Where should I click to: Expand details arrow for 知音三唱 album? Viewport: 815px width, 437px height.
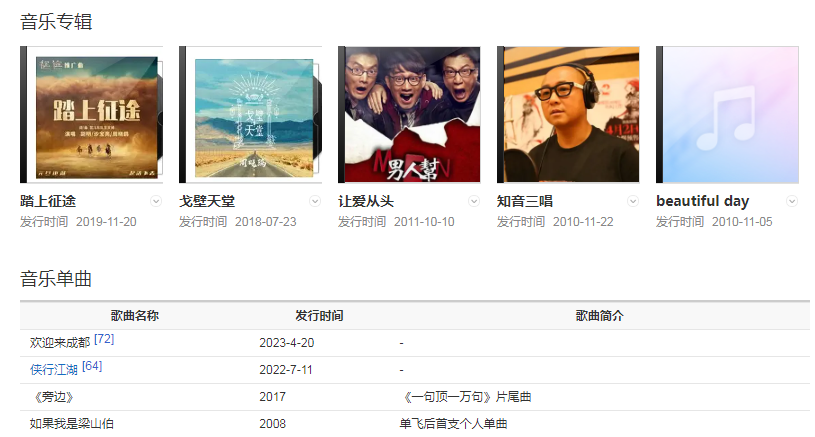tap(633, 201)
